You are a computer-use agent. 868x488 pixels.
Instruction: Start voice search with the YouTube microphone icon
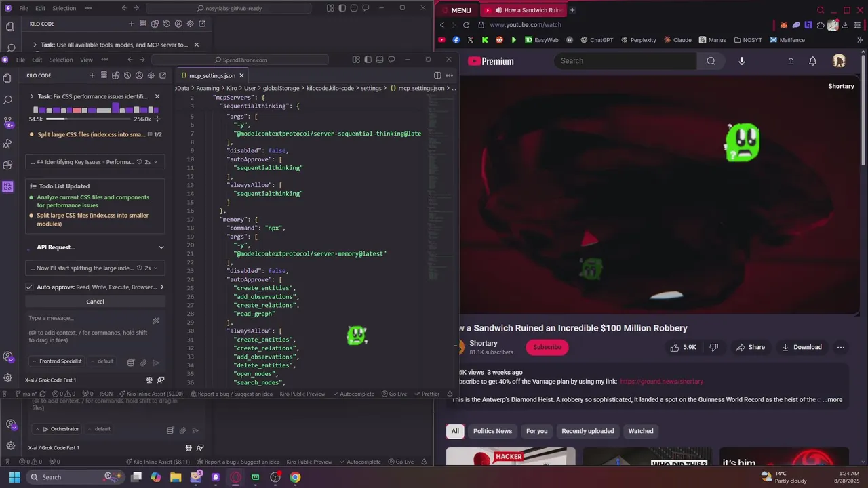(x=741, y=61)
